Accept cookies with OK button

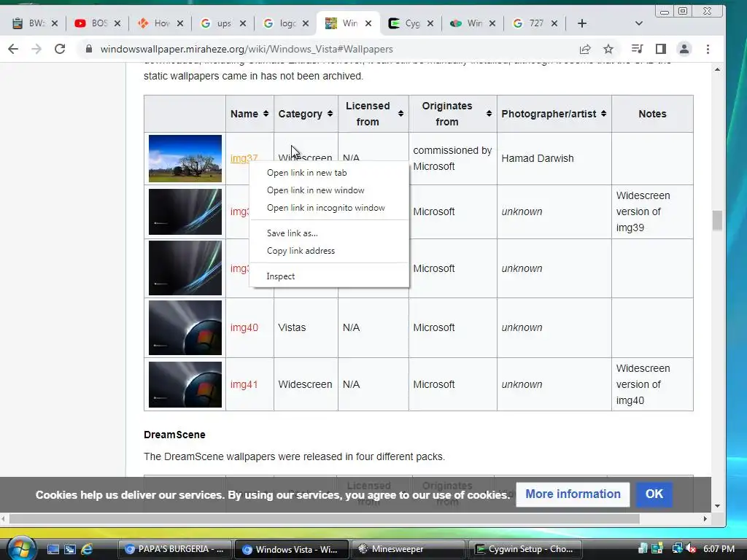pos(654,494)
